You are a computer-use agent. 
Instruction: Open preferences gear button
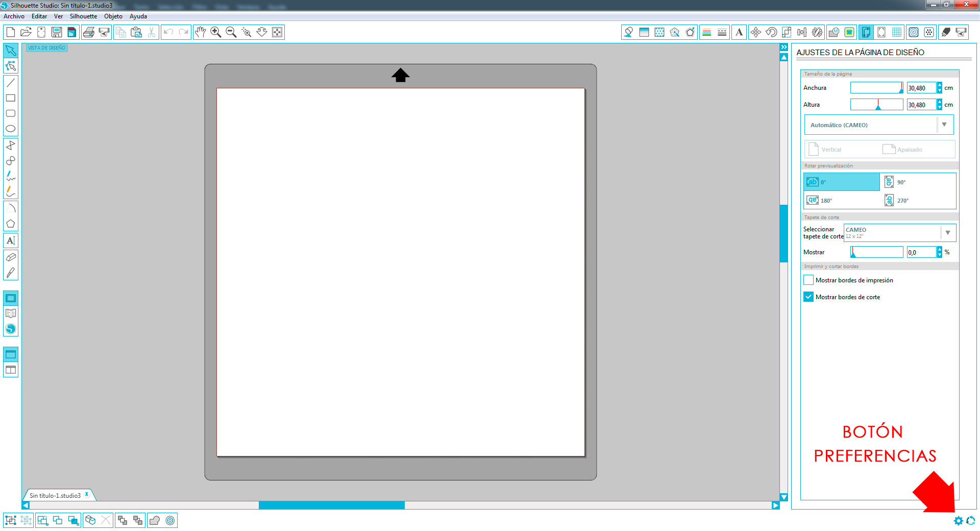pos(958,520)
